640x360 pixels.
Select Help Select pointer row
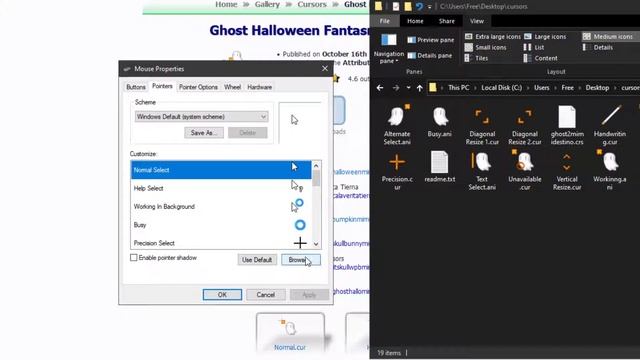221,188
